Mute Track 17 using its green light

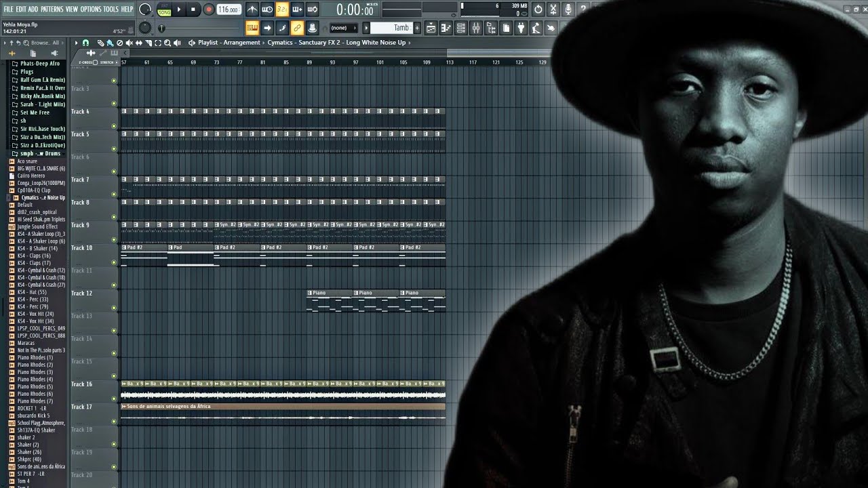(x=113, y=421)
